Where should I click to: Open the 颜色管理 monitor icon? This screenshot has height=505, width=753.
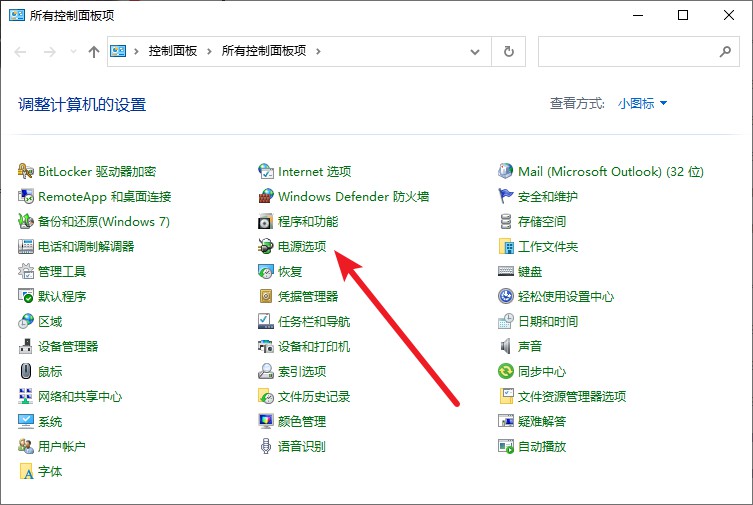point(266,421)
